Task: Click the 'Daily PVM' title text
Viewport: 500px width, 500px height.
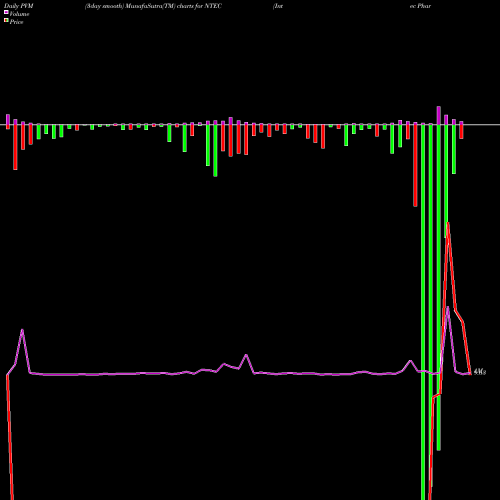Action: (19, 6)
